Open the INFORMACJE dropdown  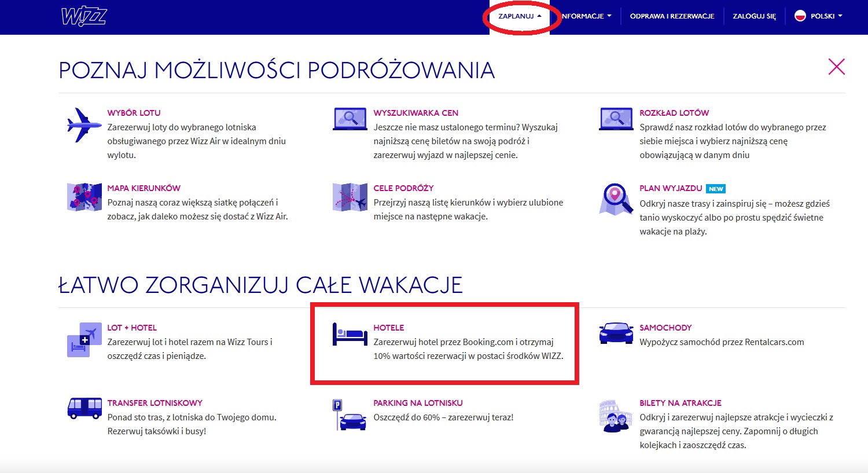point(586,16)
